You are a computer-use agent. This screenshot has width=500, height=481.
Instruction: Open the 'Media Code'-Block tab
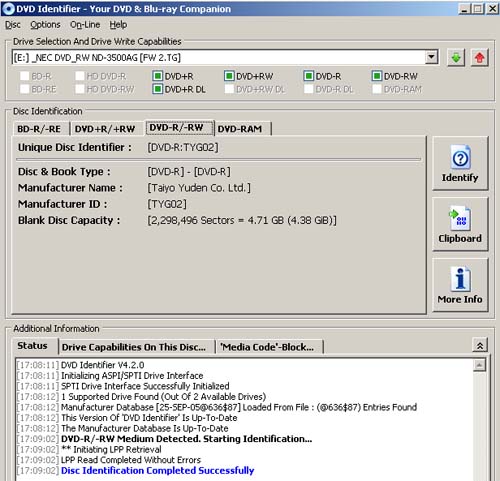tap(267, 347)
